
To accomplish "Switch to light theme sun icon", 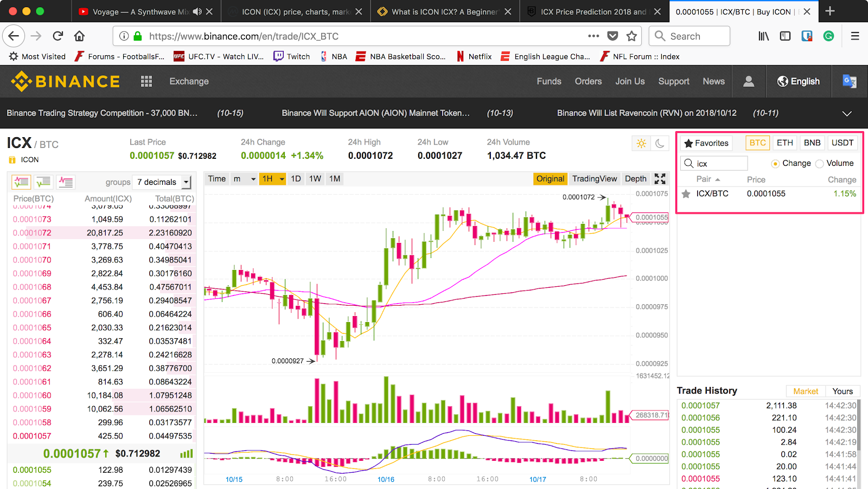I will (x=642, y=144).
